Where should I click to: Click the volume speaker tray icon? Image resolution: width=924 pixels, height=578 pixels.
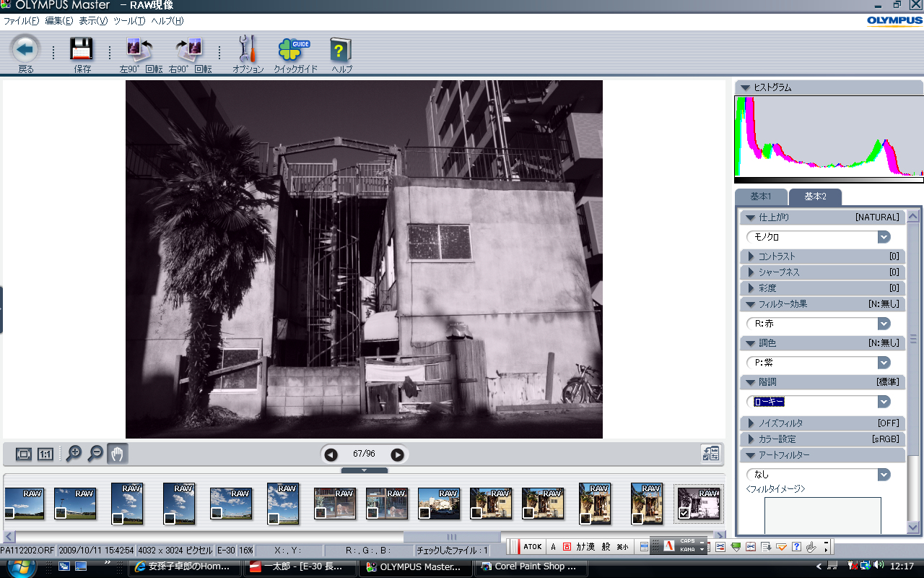[879, 566]
